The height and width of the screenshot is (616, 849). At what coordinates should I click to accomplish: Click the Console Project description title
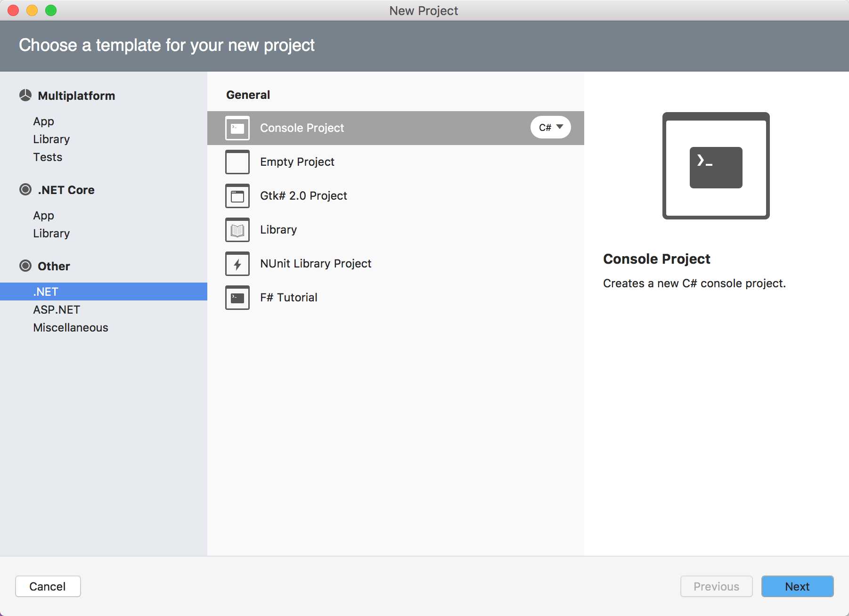(657, 259)
